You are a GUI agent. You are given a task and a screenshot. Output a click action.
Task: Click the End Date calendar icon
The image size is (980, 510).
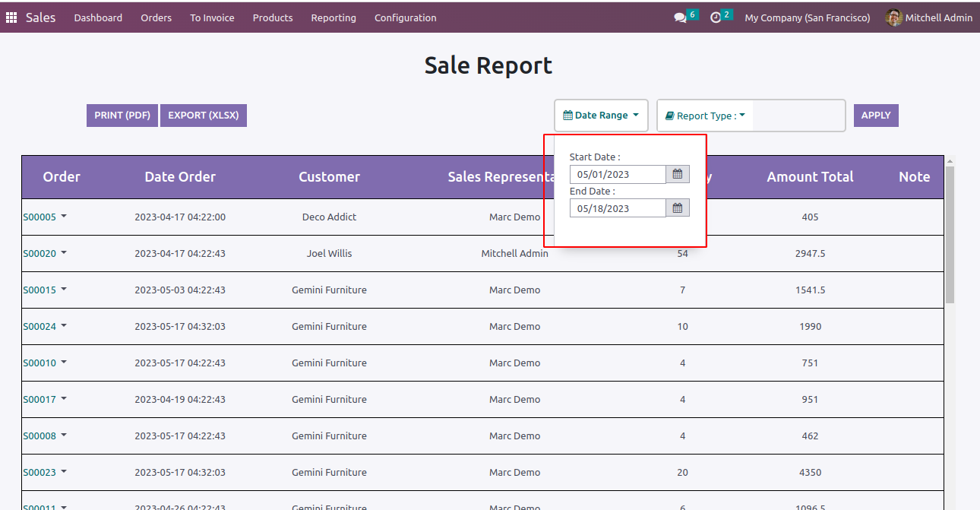click(x=678, y=208)
